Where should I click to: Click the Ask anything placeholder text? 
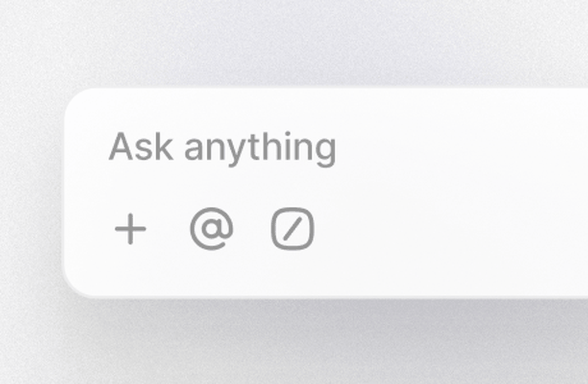point(222,148)
